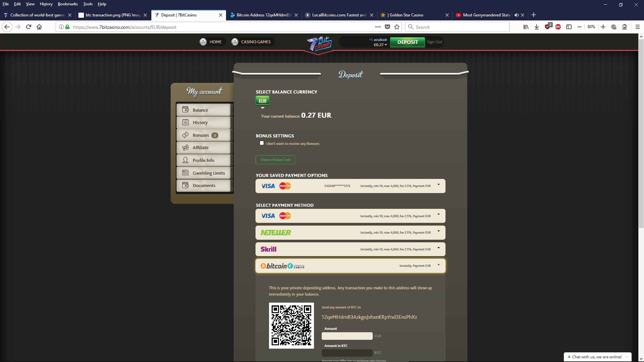This screenshot has width=644, height=362.
Task: Select the EUR balance currency button
Action: coord(262,101)
